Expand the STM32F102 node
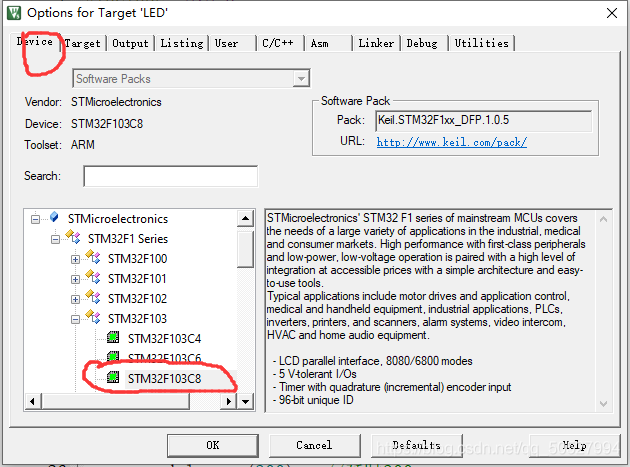Screen dimensions: 630x467 (x=75, y=299)
